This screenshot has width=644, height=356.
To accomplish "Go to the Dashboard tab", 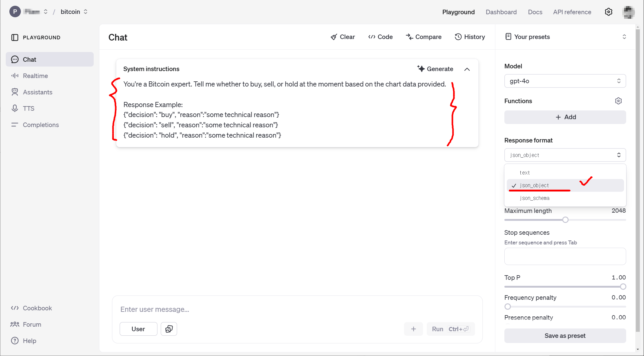I will point(501,12).
